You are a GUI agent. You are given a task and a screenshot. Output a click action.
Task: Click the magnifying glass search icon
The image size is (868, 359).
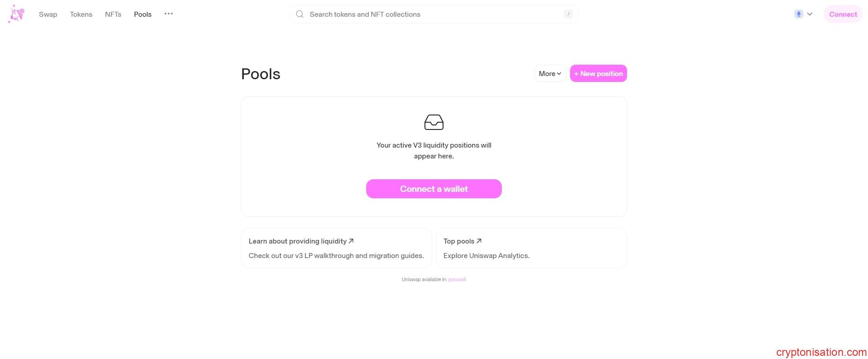(299, 14)
